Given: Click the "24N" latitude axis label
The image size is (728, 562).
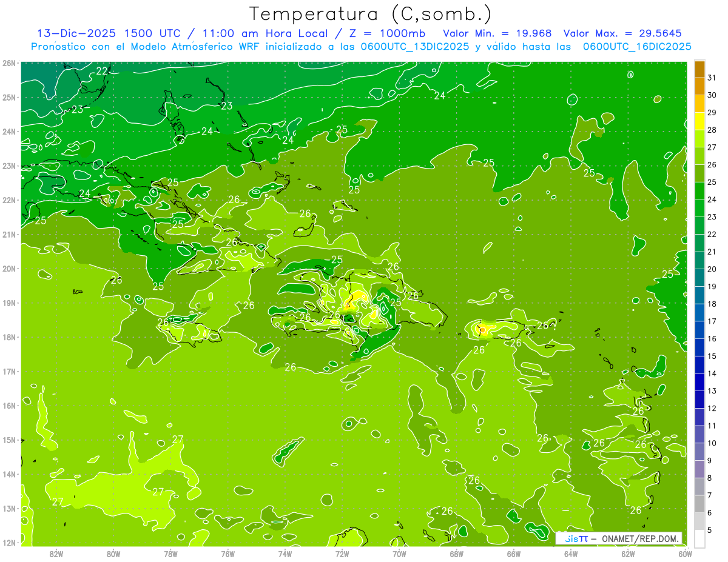Looking at the screenshot, I should tap(9, 132).
